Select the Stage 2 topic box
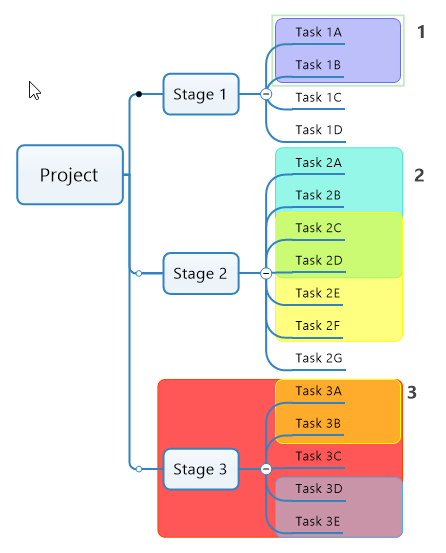 201,273
